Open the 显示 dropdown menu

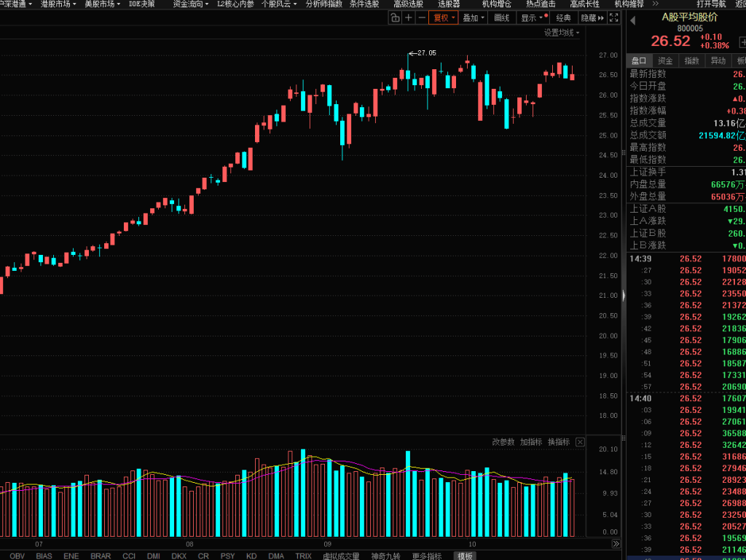[x=532, y=18]
